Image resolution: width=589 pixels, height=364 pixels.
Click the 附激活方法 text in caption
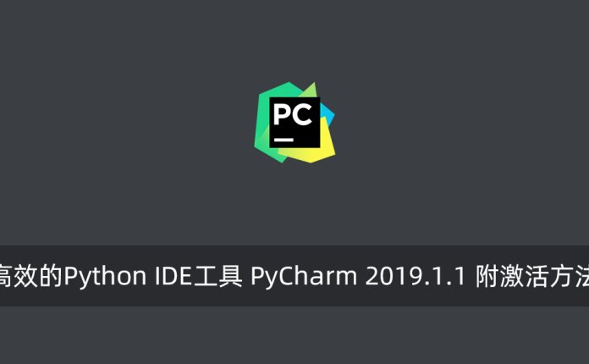point(532,276)
